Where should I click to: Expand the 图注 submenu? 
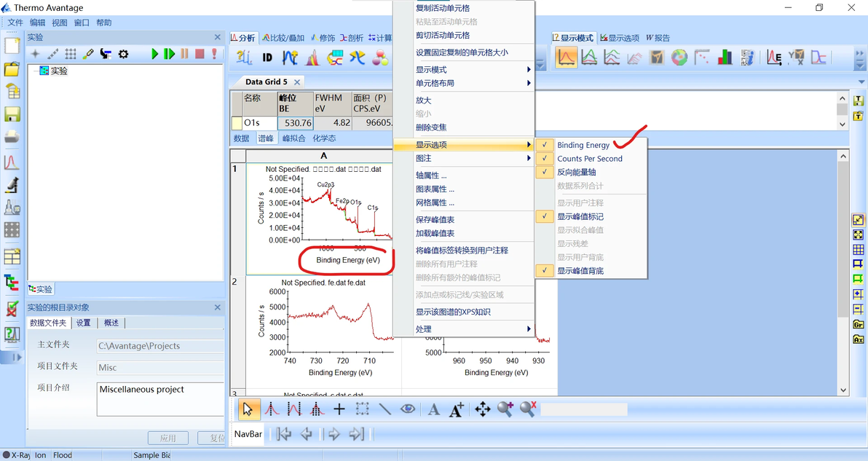pos(463,158)
